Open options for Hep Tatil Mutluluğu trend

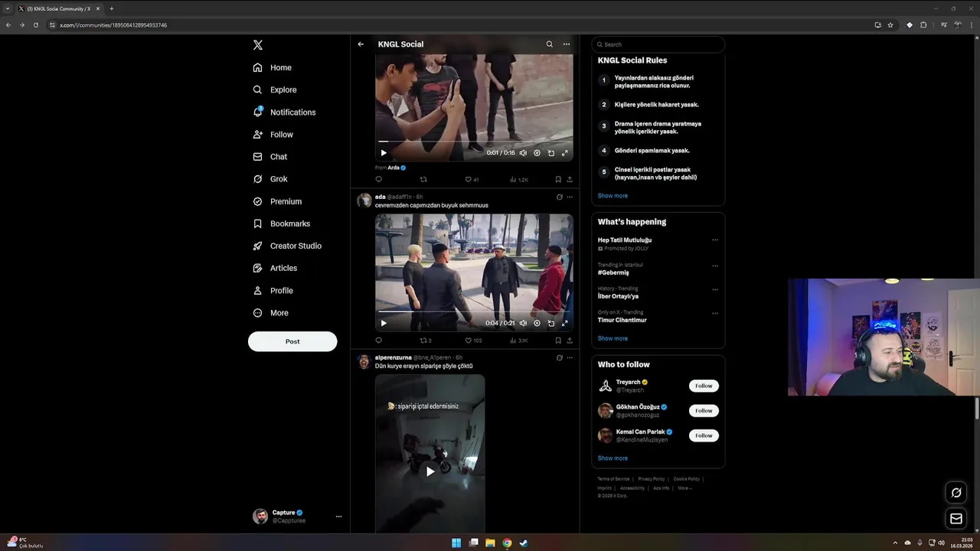point(715,240)
